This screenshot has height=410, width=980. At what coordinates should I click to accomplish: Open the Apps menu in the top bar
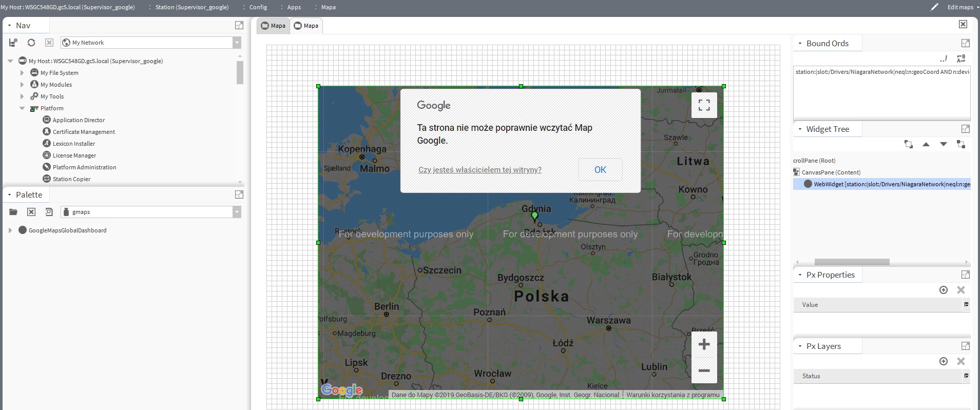click(x=294, y=7)
